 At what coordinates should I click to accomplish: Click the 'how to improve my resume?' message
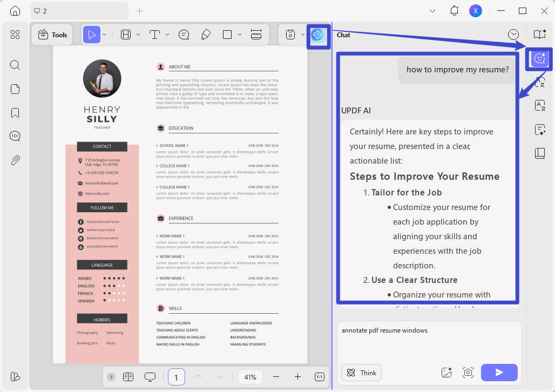click(457, 70)
